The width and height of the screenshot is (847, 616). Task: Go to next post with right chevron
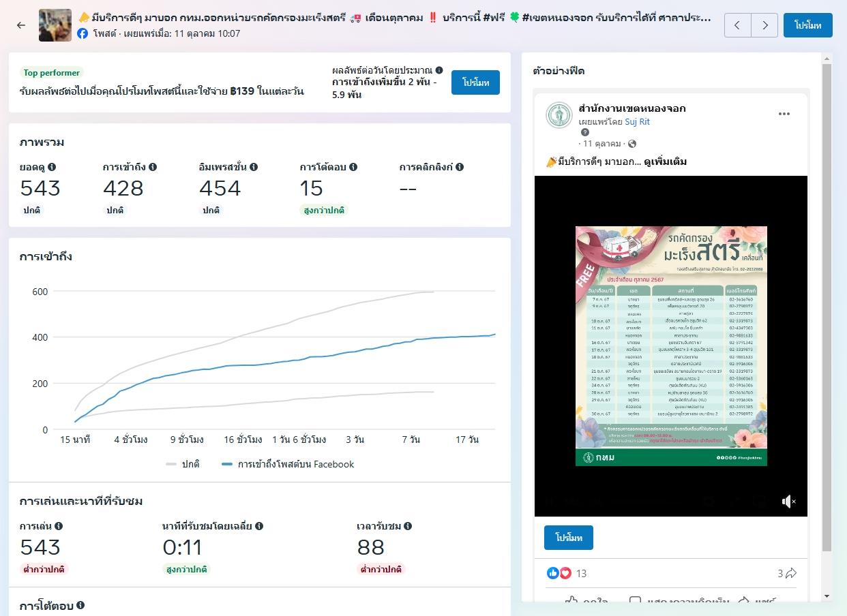(764, 25)
